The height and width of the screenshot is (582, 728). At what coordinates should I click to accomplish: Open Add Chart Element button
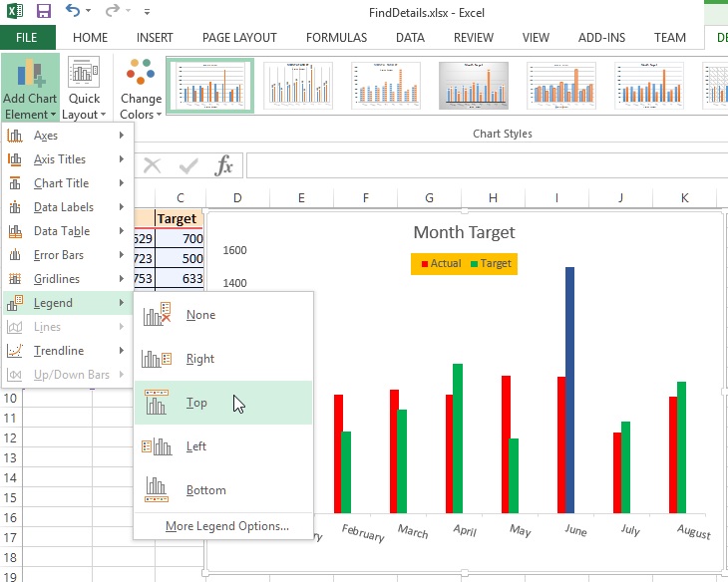(30, 89)
